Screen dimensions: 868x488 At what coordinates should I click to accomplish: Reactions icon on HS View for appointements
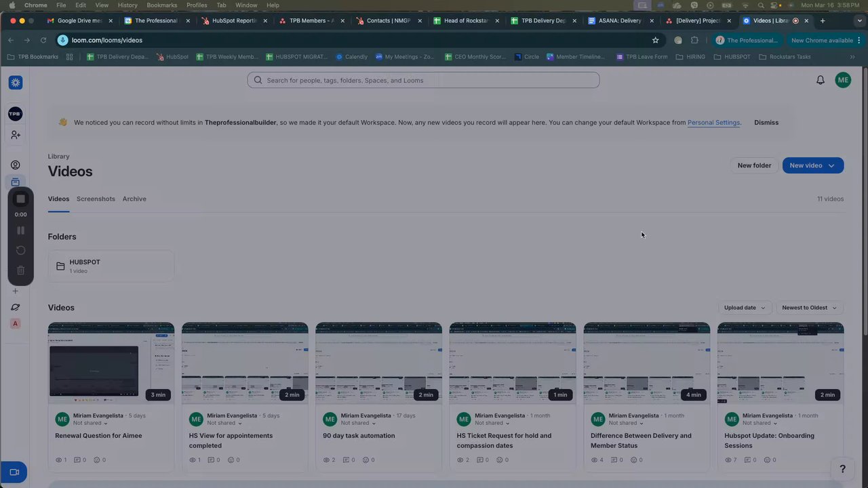(x=231, y=460)
